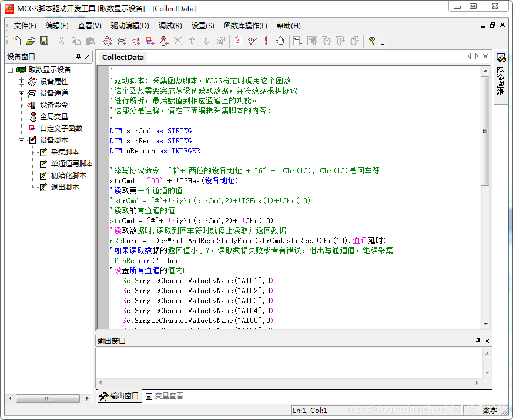Click the red exclamation run icon
Screen dimensions: 513x420
[266, 41]
